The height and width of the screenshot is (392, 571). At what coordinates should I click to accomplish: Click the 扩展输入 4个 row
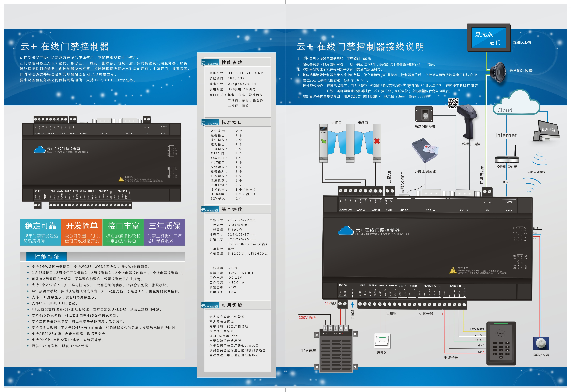[226, 176]
